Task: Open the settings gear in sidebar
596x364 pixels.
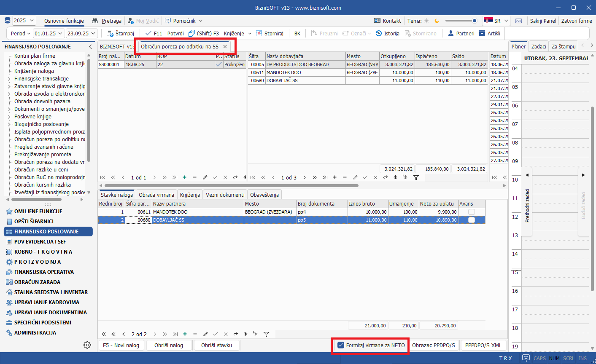Action: (x=87, y=345)
